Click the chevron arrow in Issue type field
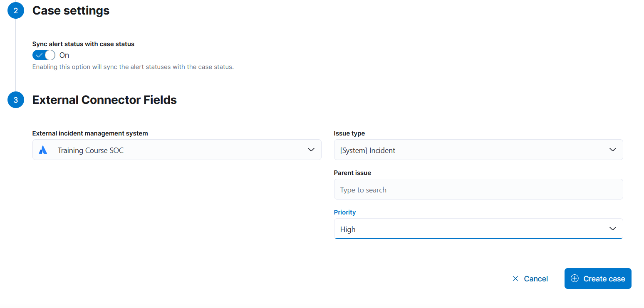644x308 pixels. 612,150
